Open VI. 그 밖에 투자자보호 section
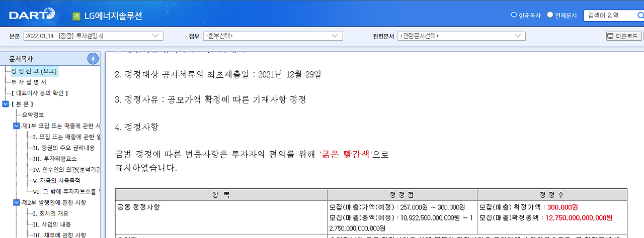 (66, 191)
